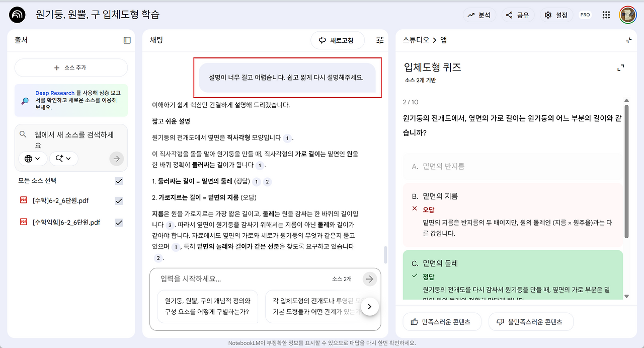
Task: Rate with 불만족스러운 콘텐츠 thumbs down
Action: pyautogui.click(x=531, y=322)
